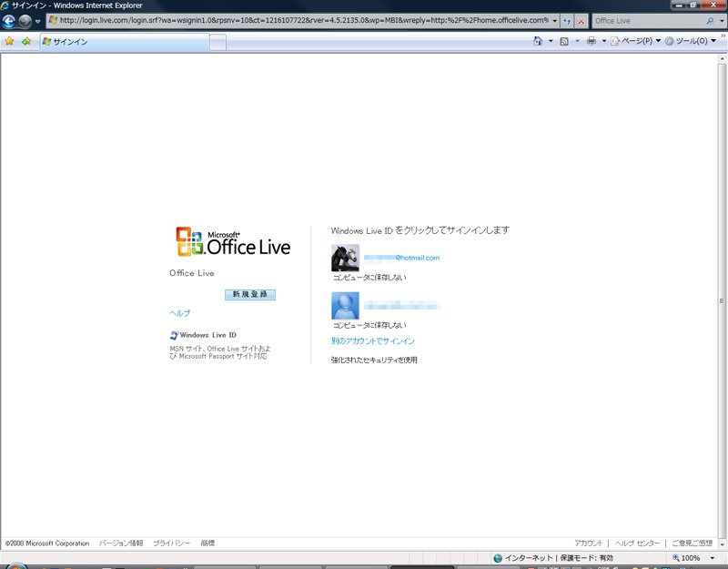Image resolution: width=728 pixels, height=569 pixels.
Task: Open the ヘルプ センター footer link
Action: point(637,543)
